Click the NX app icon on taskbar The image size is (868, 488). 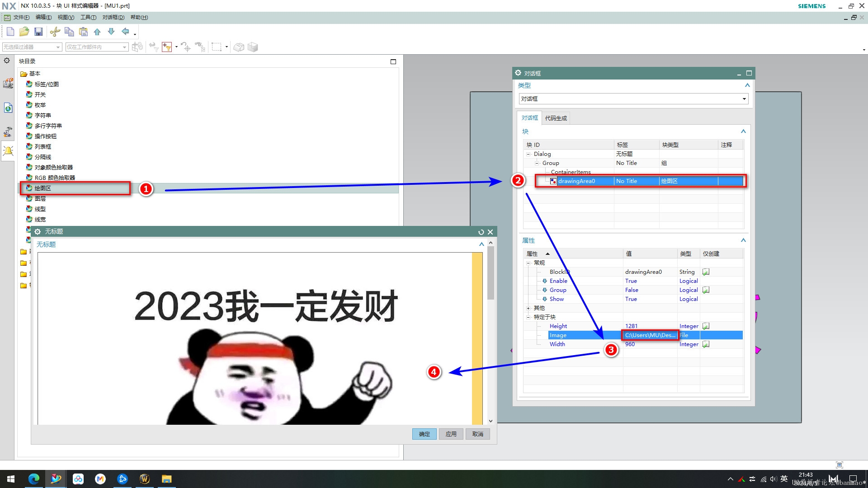56,479
